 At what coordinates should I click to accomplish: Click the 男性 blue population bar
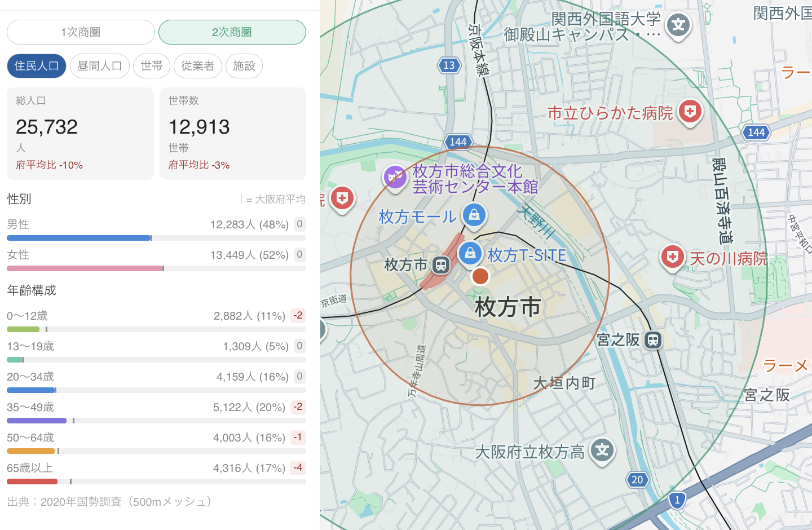coord(79,238)
